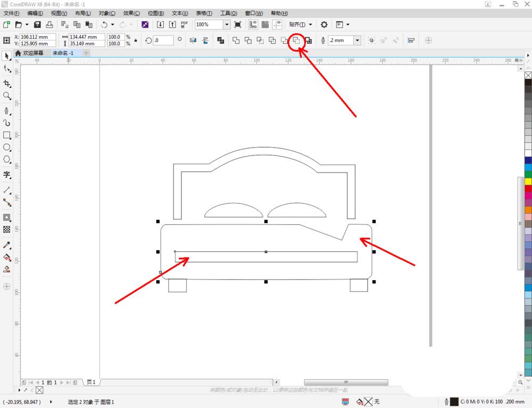
Task: Expand the Open file dropdown arrow
Action: [x=27, y=25]
